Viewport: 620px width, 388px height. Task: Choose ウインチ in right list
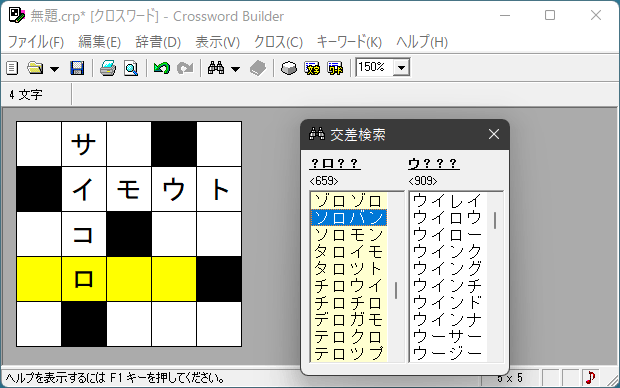coord(448,286)
